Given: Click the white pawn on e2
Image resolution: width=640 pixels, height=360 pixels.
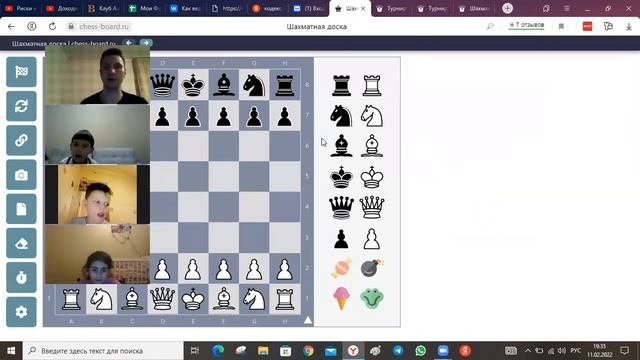Looking at the screenshot, I should pos(193,269).
